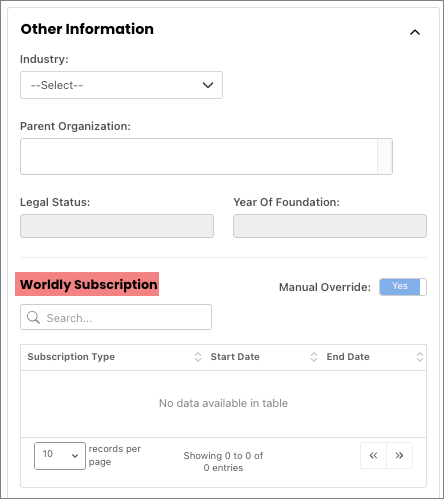Click the 'No data available in table' text
The width and height of the screenshot is (444, 499).
coord(223,403)
